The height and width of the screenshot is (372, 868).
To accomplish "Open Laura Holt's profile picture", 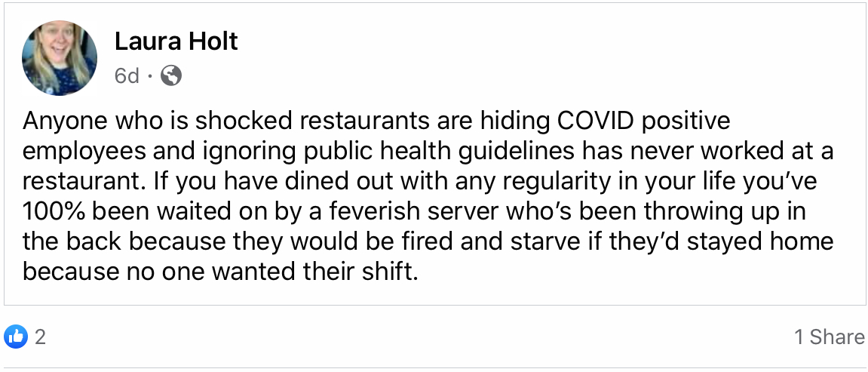I will point(60,57).
